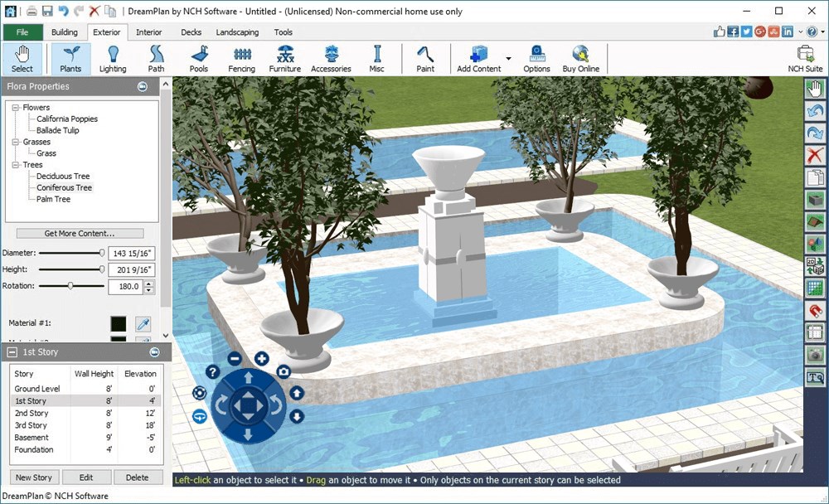Click the Facebook share icon
The image size is (829, 504).
[x=733, y=31]
